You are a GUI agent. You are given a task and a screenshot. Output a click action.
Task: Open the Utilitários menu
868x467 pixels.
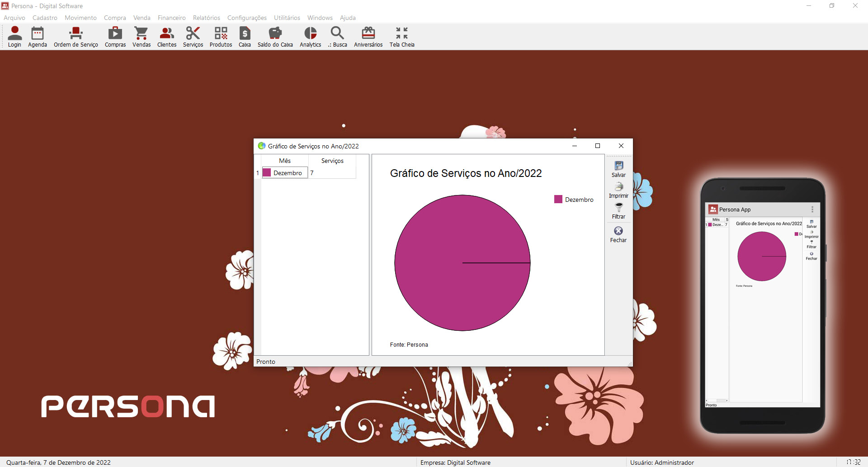click(287, 18)
